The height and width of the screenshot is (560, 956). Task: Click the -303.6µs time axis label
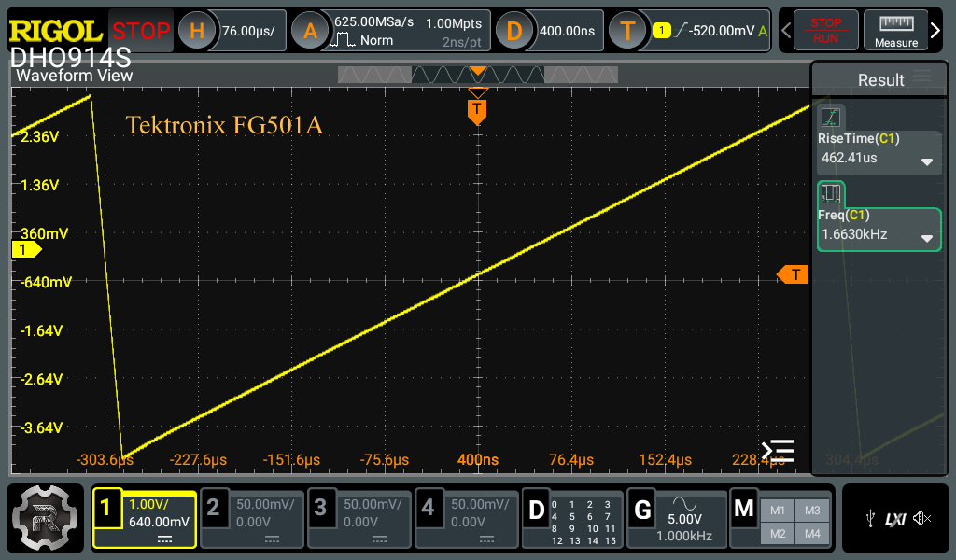tap(105, 459)
